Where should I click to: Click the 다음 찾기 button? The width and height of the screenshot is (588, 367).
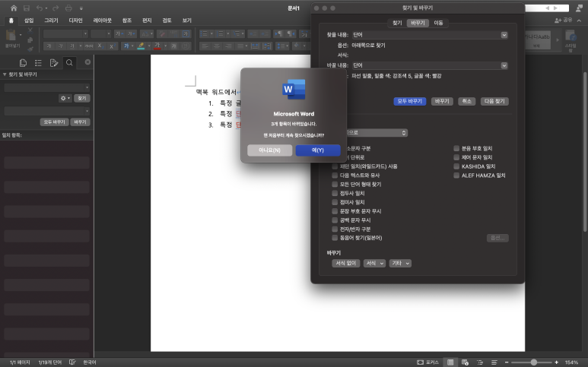[x=494, y=102]
